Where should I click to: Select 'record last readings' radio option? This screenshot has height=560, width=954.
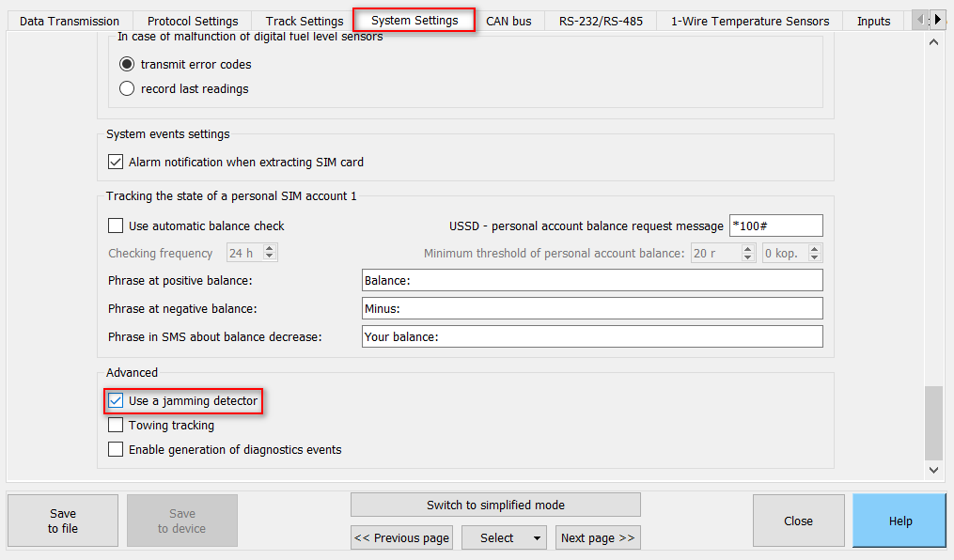tap(127, 89)
